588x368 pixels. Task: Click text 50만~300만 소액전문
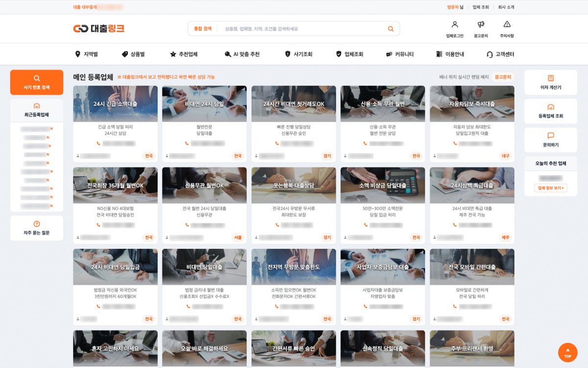383,208
